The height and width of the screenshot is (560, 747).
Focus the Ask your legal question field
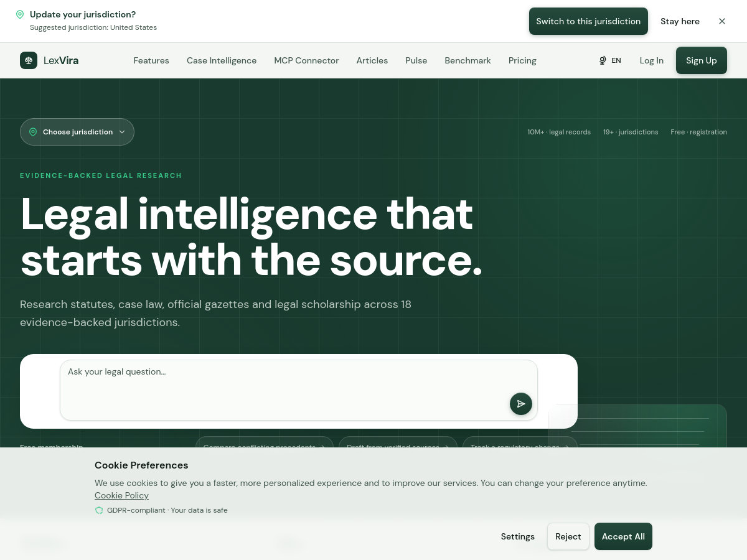coord(299,390)
